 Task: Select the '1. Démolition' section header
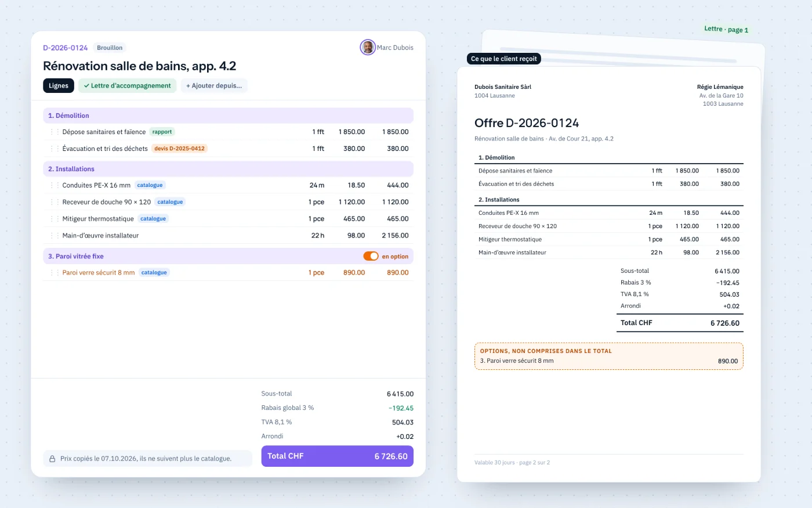click(228, 116)
